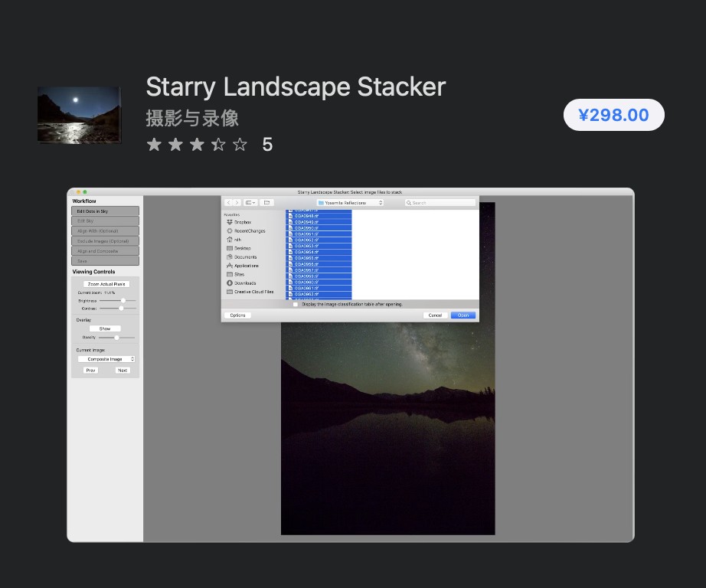Select the file ending 0952.tif

click(x=319, y=240)
